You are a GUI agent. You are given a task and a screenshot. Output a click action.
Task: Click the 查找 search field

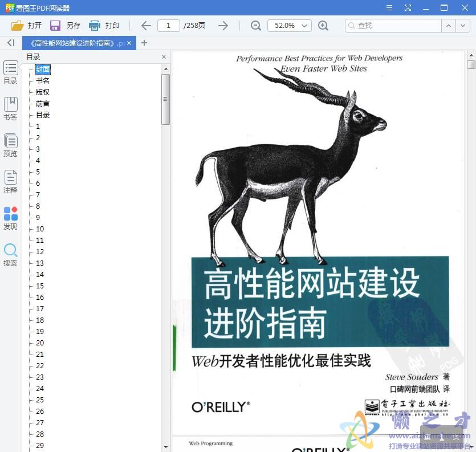[x=393, y=26]
